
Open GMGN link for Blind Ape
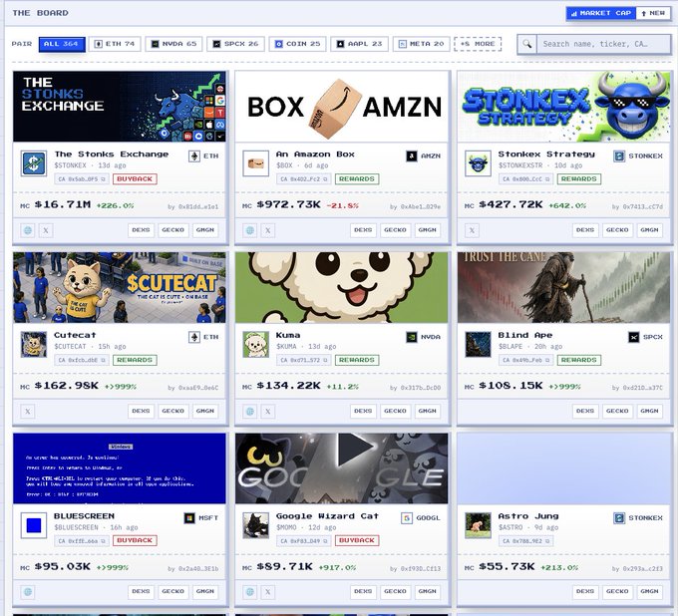[x=649, y=411]
